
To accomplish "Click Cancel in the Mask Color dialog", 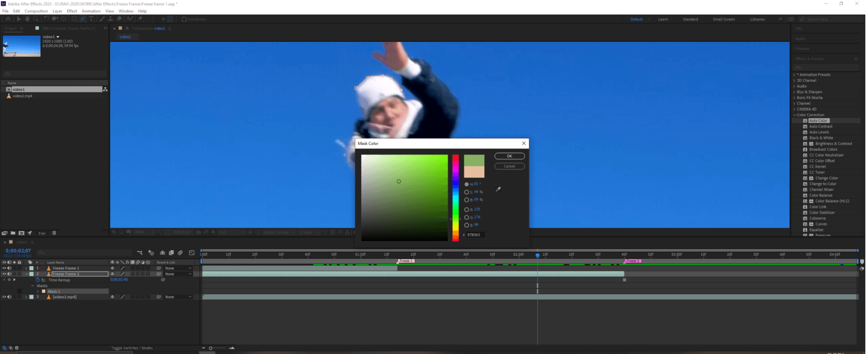I will click(509, 165).
